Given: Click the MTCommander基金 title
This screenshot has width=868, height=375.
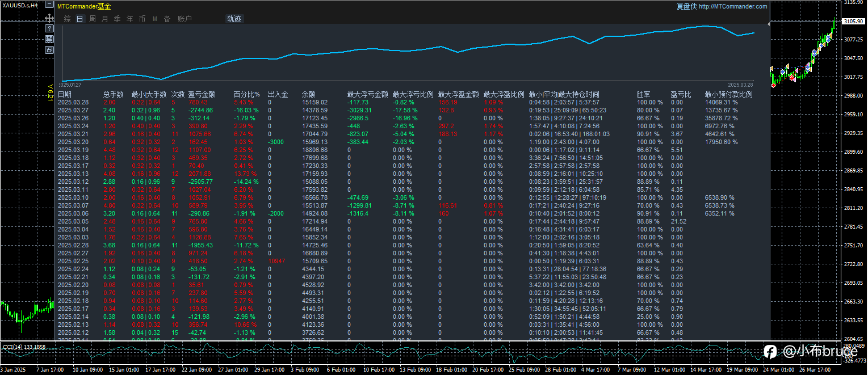Looking at the screenshot, I should point(85,6).
